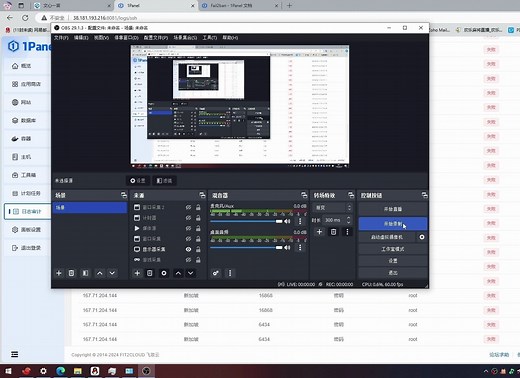Open source Properties button on the source toolbar
This screenshot has height=378, width=520.
(x=138, y=181)
